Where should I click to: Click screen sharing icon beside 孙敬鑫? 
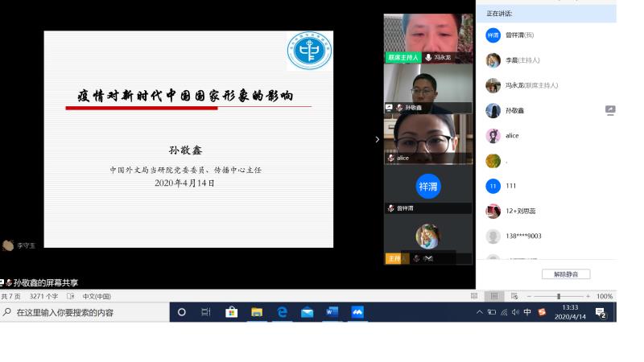(610, 110)
